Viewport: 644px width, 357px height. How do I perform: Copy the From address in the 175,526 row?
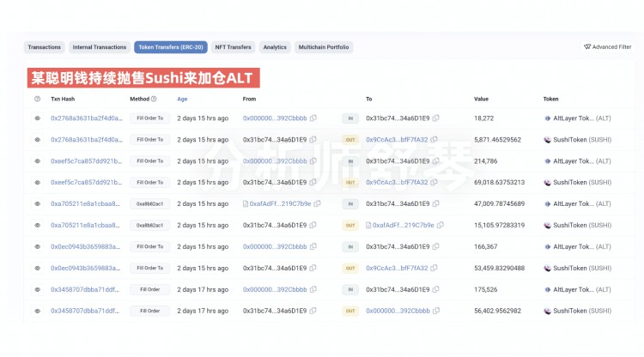[313, 289]
